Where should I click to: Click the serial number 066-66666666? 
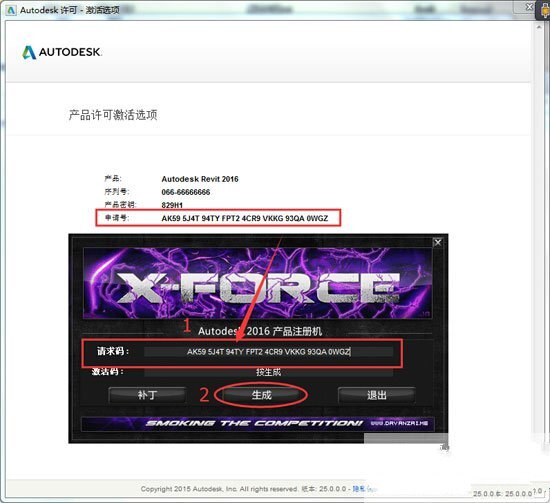coord(186,192)
